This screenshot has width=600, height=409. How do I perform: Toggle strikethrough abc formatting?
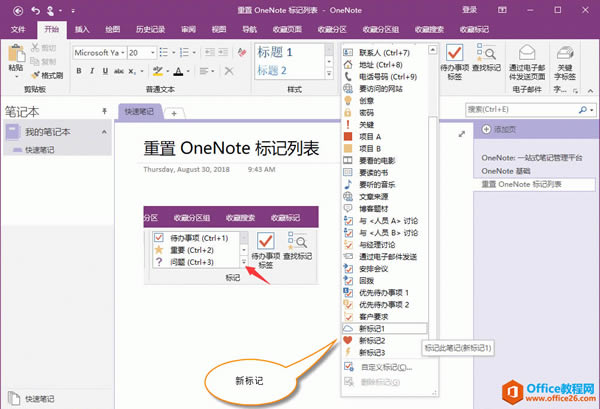[119, 71]
